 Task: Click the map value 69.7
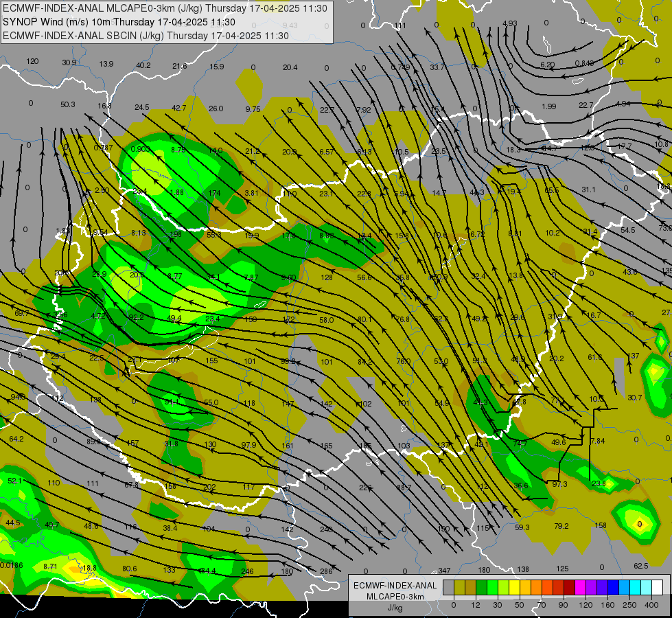coord(21,313)
